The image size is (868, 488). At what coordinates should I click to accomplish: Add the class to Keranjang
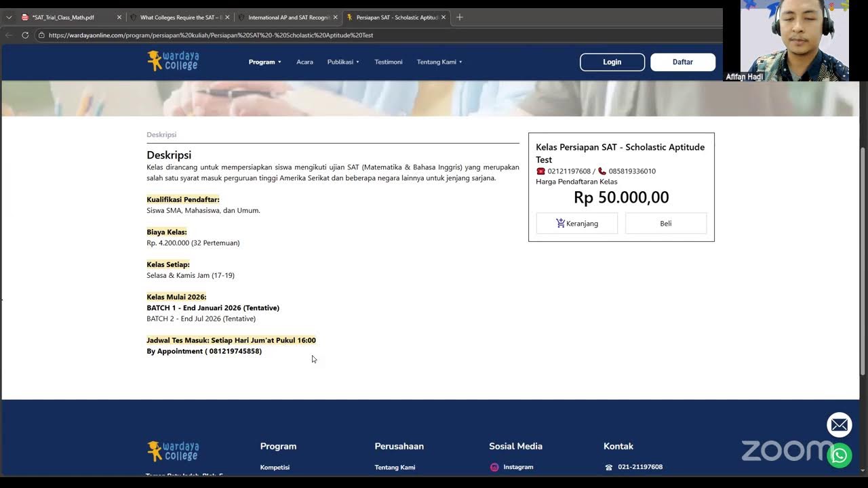pyautogui.click(x=577, y=223)
